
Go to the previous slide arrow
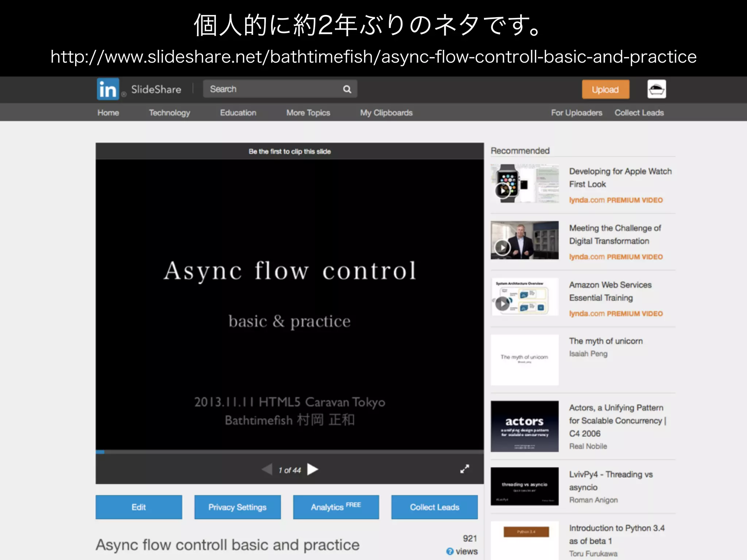[x=267, y=470]
